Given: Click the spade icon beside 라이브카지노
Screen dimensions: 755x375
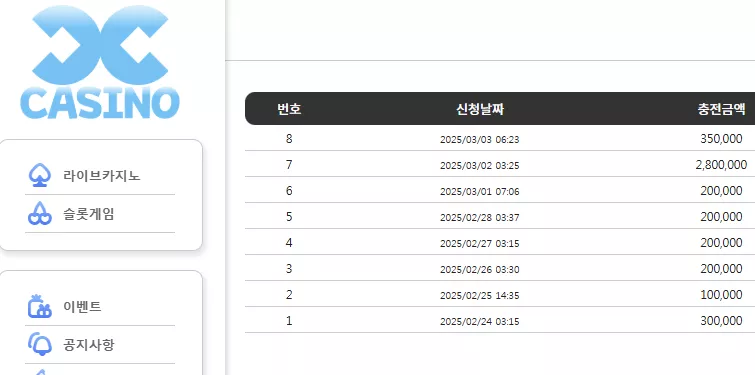Looking at the screenshot, I should (x=39, y=175).
